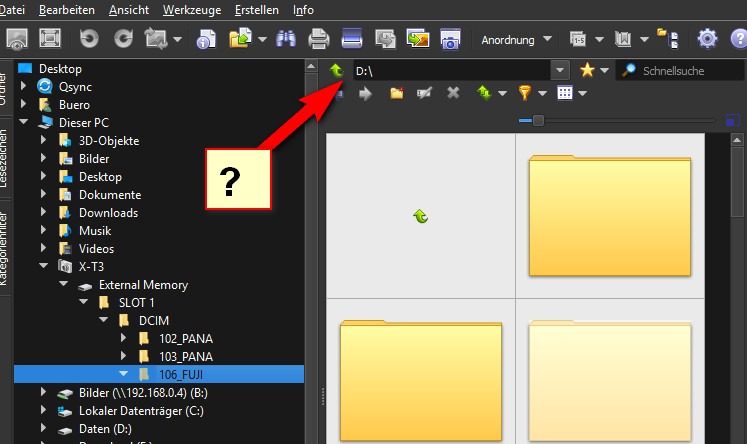Open the dropdown arrow beside sort arrows
747x444 pixels.
[x=502, y=93]
